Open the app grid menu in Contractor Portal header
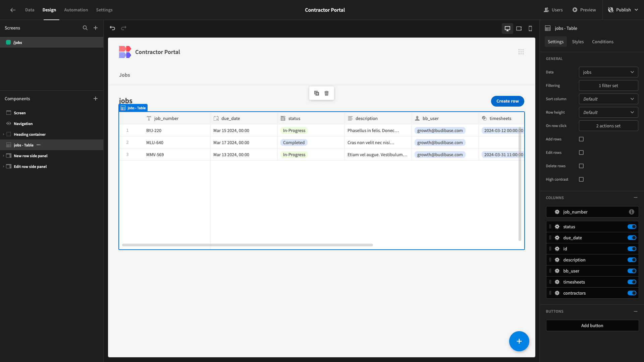 click(521, 52)
